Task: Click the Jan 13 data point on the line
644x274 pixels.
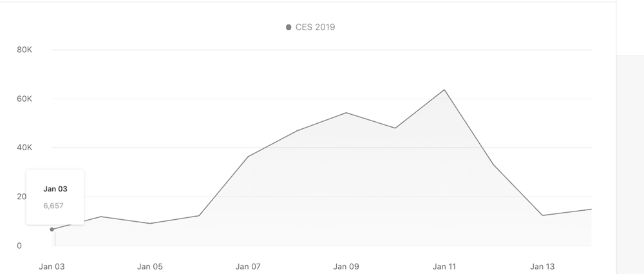Action: point(542,215)
